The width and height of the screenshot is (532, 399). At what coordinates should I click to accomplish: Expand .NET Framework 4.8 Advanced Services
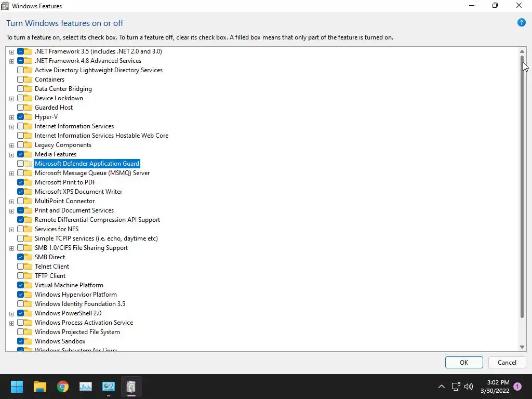[x=11, y=61]
